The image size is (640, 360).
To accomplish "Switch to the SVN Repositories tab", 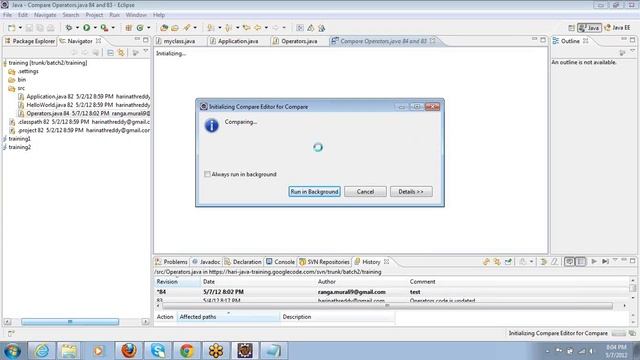I will click(324, 262).
